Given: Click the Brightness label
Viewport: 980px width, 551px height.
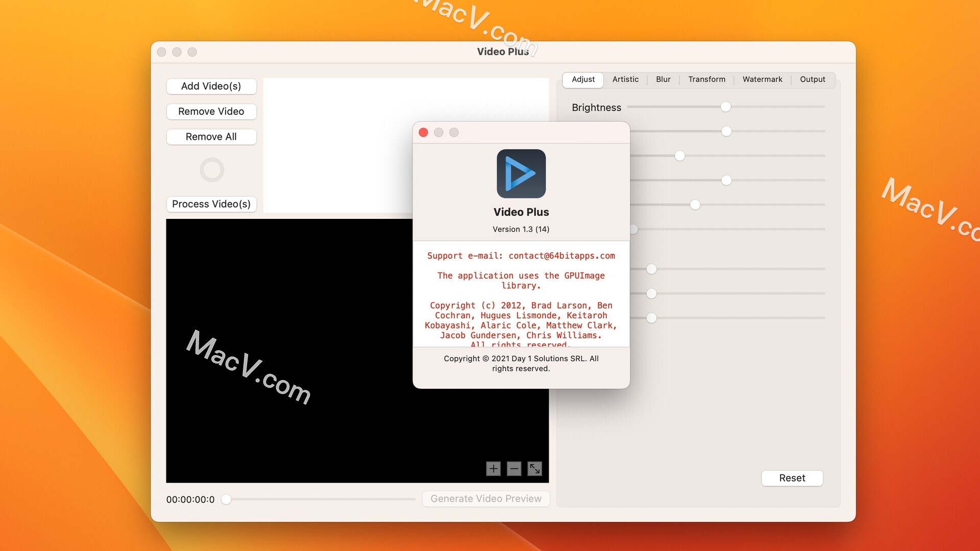Looking at the screenshot, I should 596,108.
